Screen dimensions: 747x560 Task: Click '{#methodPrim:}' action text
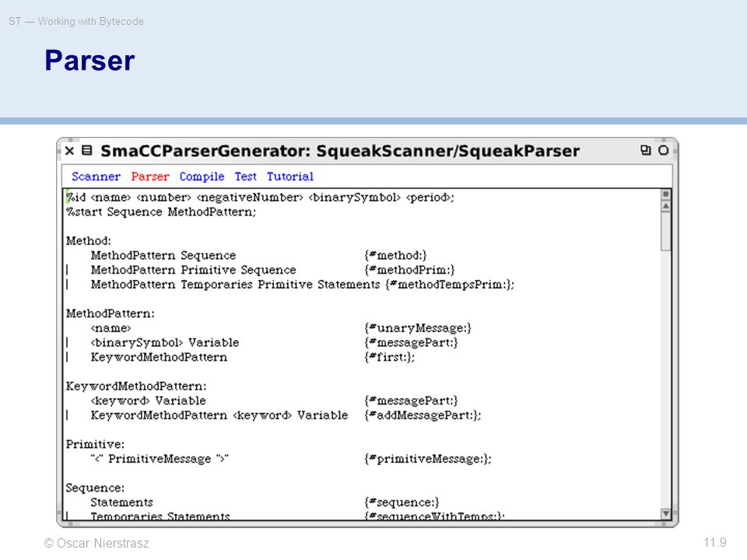[x=410, y=270]
